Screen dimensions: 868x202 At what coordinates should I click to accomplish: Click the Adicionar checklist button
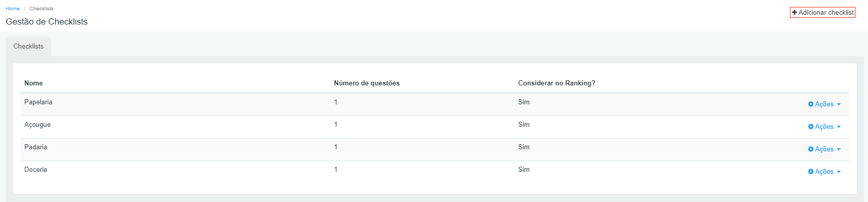tap(822, 12)
